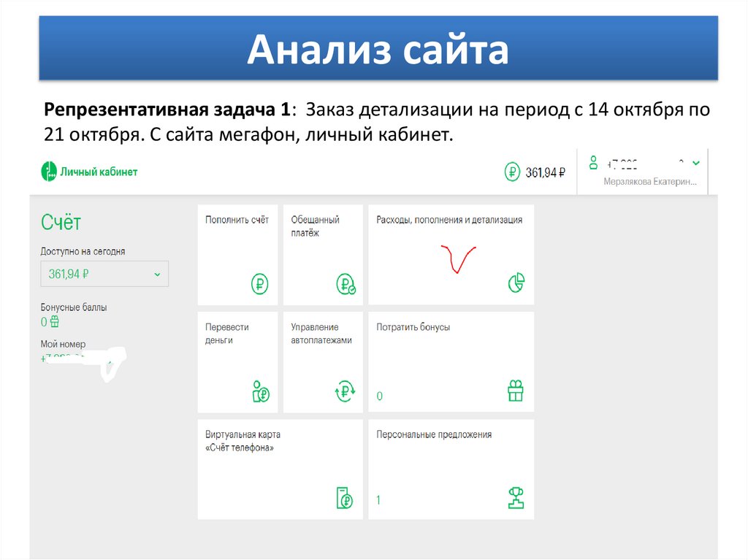The width and height of the screenshot is (748, 560).
Task: Click the trophy icon in Персональные предложения
Action: tap(516, 498)
